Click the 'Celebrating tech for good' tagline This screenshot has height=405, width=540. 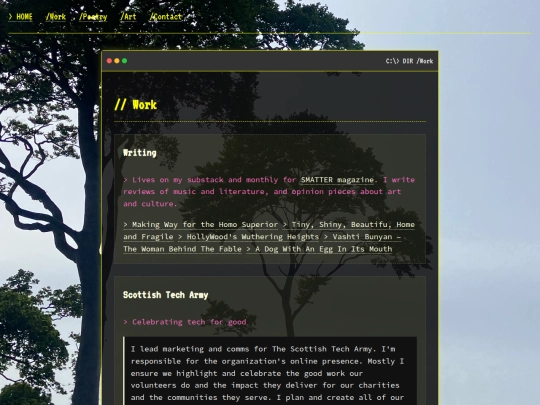pyautogui.click(x=185, y=322)
